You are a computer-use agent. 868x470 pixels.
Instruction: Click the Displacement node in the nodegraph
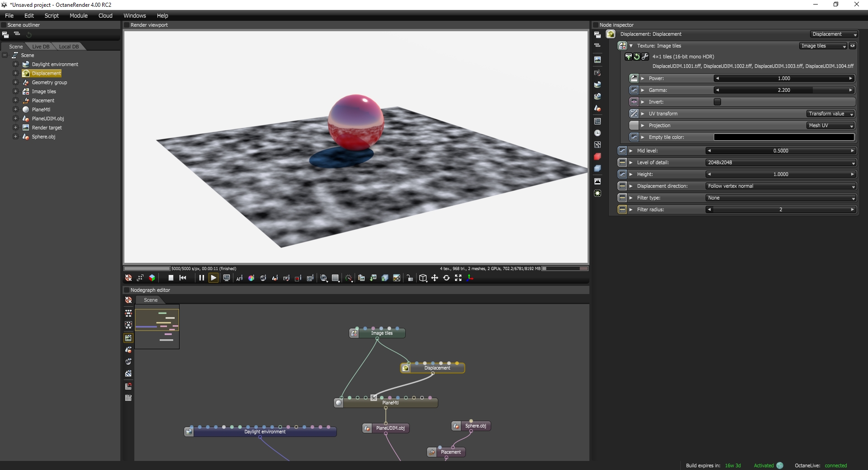point(432,368)
